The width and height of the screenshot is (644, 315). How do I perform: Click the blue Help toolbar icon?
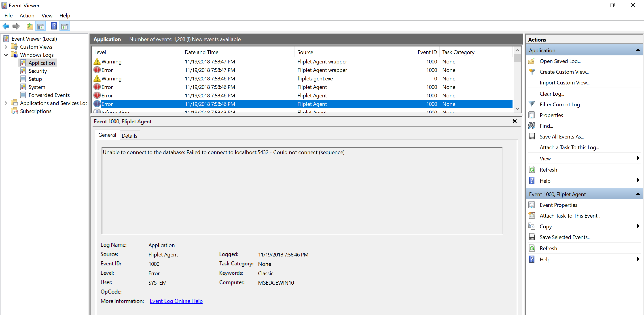click(x=54, y=26)
